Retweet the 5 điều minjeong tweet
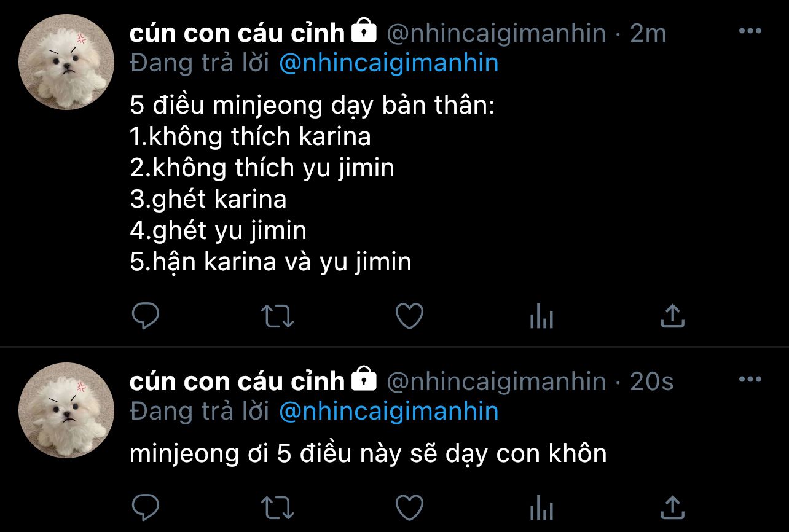 278,316
